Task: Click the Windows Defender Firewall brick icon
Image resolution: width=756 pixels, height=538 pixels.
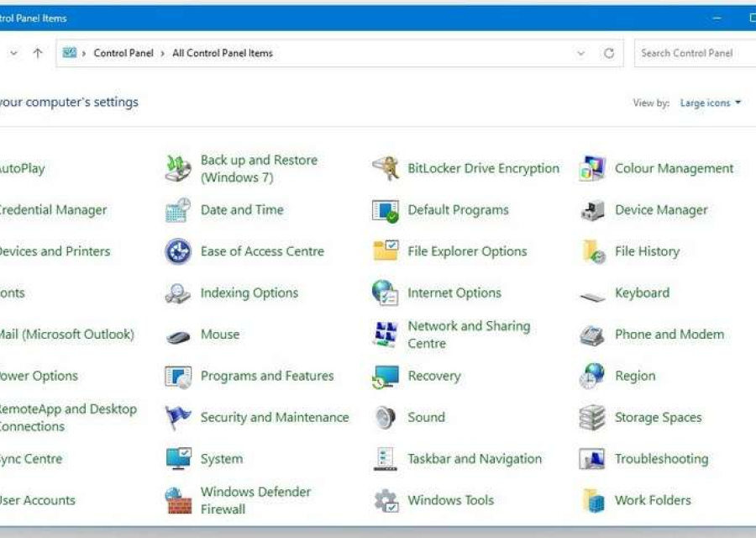Action: (x=178, y=500)
